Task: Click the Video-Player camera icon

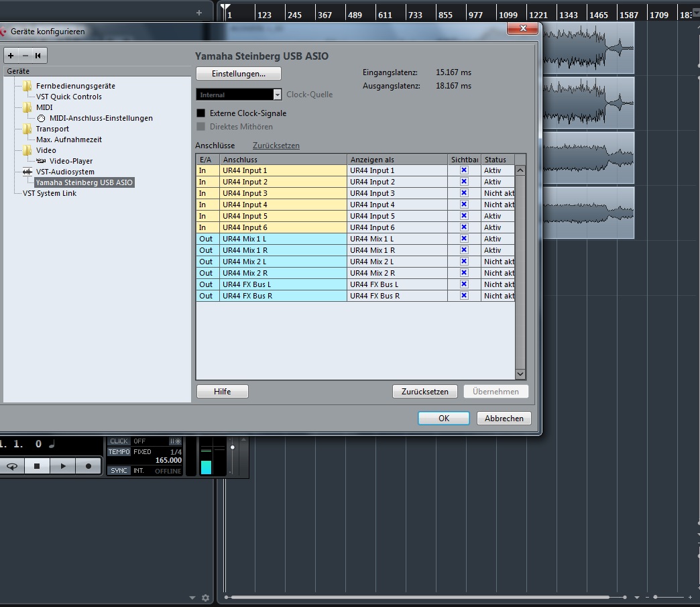Action: pyautogui.click(x=41, y=161)
